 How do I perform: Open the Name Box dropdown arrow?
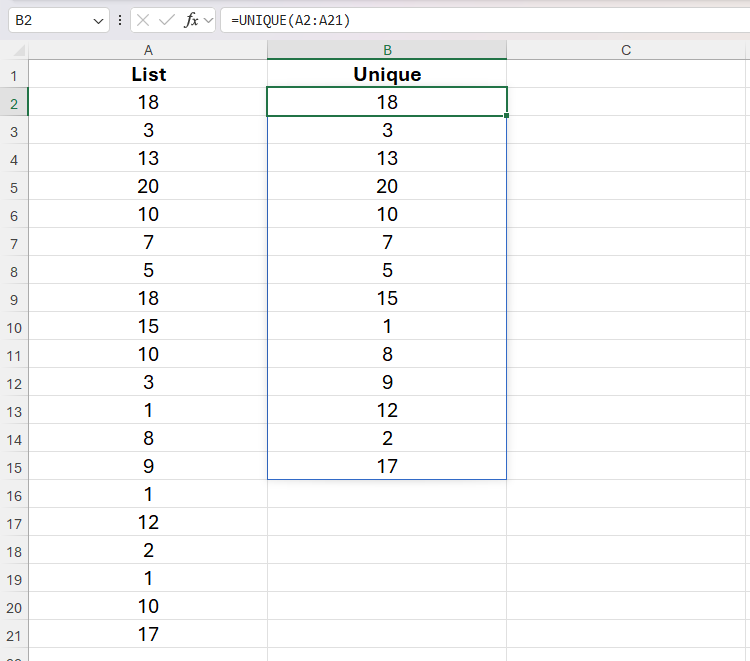pyautogui.click(x=97, y=20)
